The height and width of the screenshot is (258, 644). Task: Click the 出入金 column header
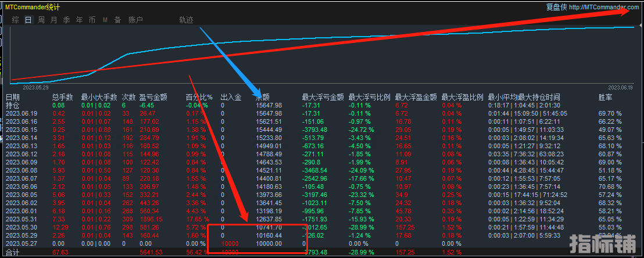231,97
